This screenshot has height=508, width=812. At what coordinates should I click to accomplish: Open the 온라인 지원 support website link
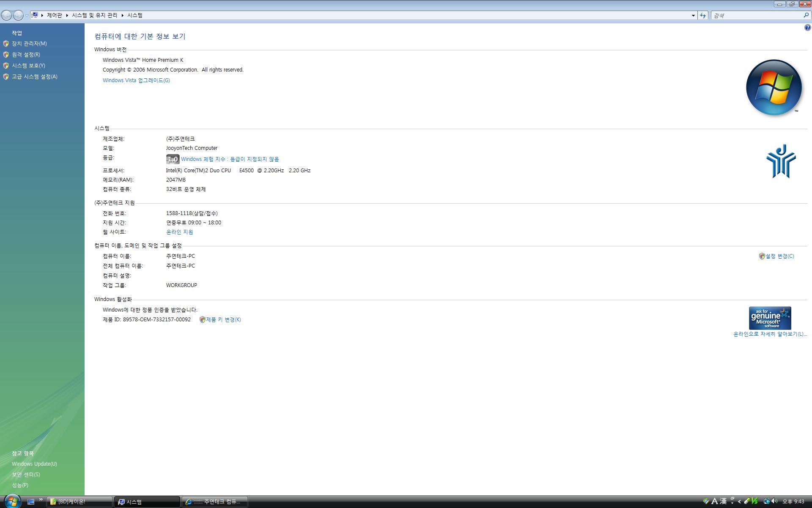(180, 232)
